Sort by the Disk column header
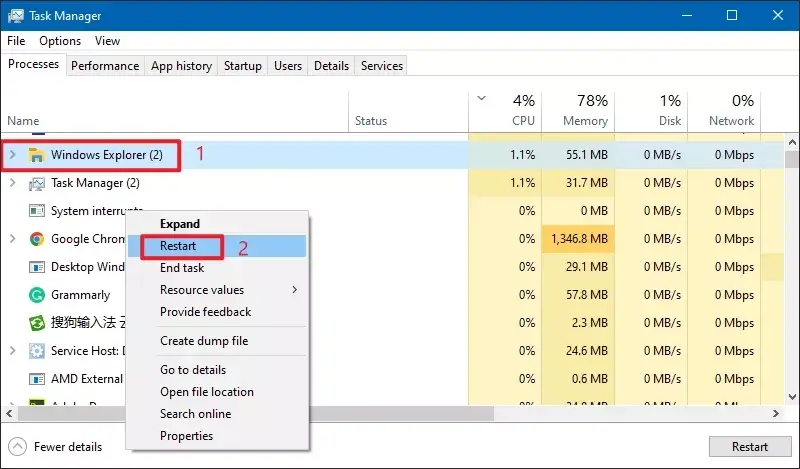Screen dimensions: 800x469 coord(652,112)
